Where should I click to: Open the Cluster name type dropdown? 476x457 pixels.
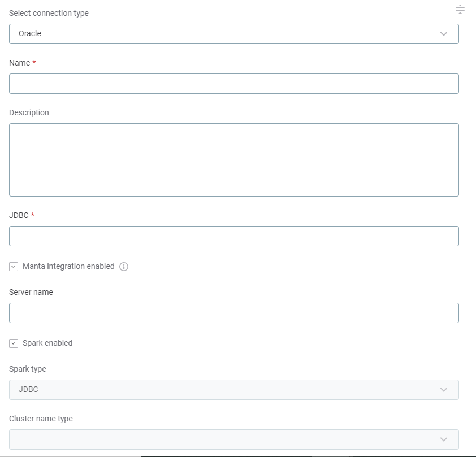tap(226, 439)
